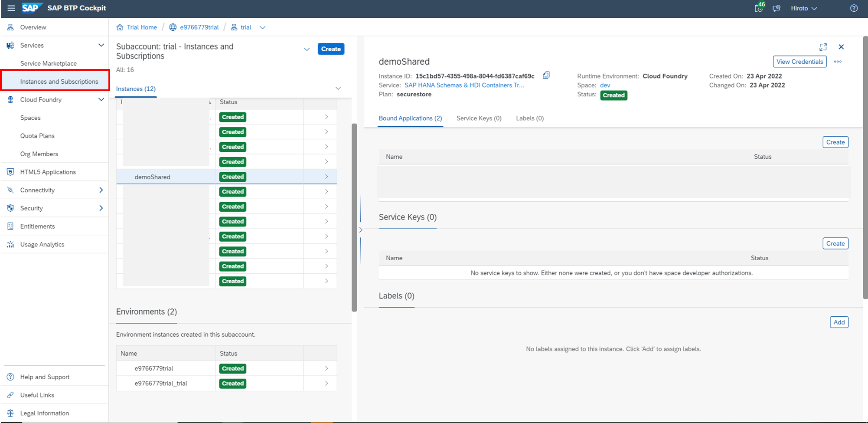
Task: Open Usage Analytics from the sidebar
Action: click(42, 244)
